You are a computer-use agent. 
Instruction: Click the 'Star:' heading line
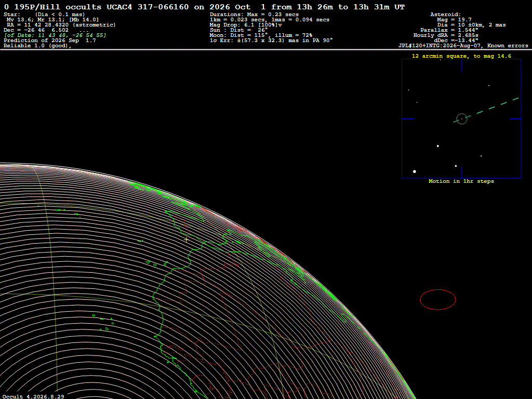coord(45,15)
